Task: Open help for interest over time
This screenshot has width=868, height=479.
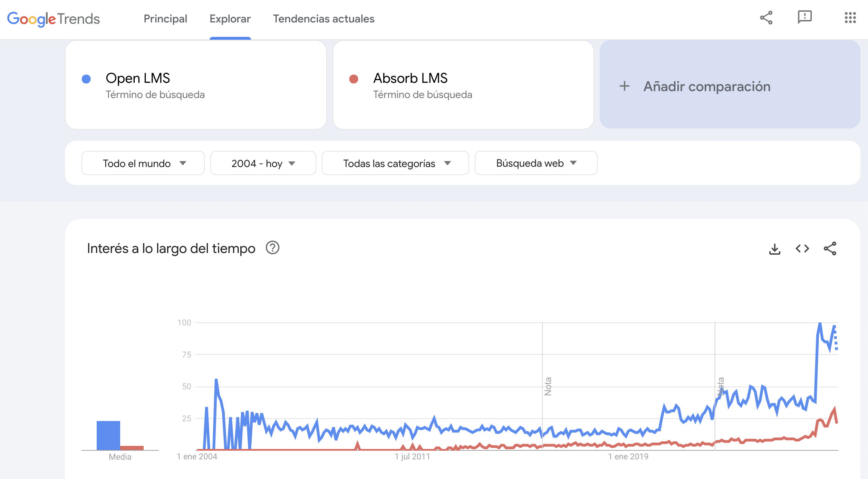Action: tap(272, 248)
